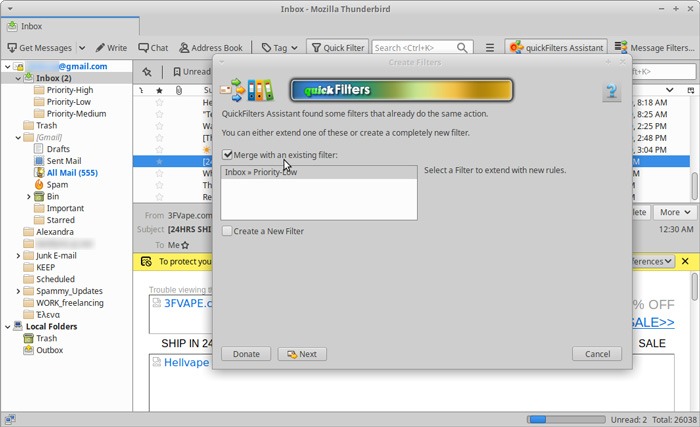Close the yellow remote content bar

coord(685,261)
